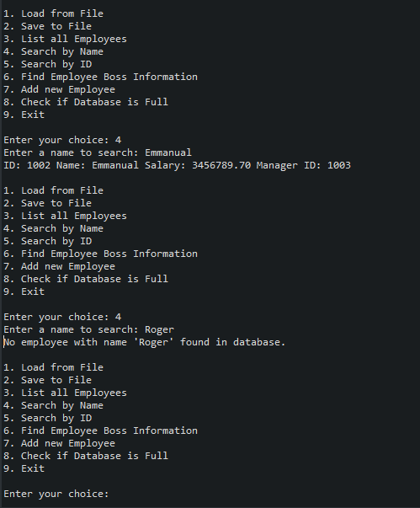Screen dimensions: 420x508
Task: Click '5. Search by ID' in the bottom menu
Action: pyautogui.click(x=48, y=418)
